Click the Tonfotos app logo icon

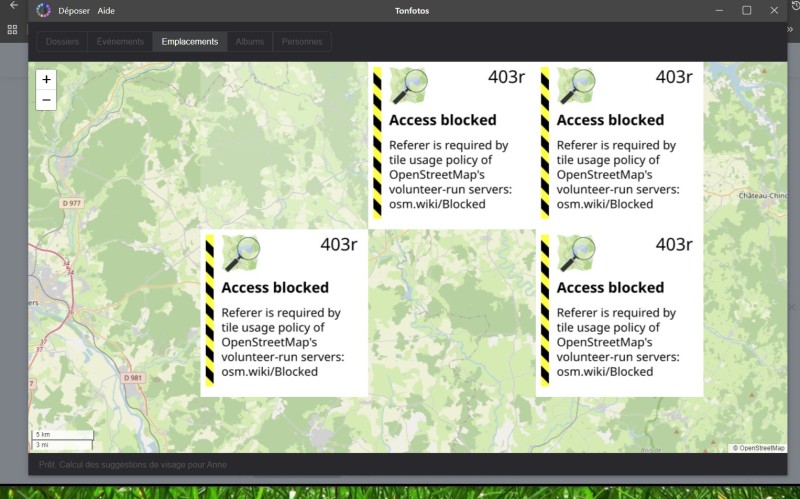(x=43, y=10)
